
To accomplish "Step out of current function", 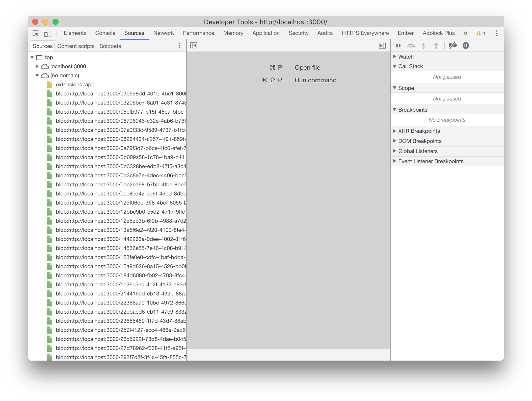I will pyautogui.click(x=436, y=45).
